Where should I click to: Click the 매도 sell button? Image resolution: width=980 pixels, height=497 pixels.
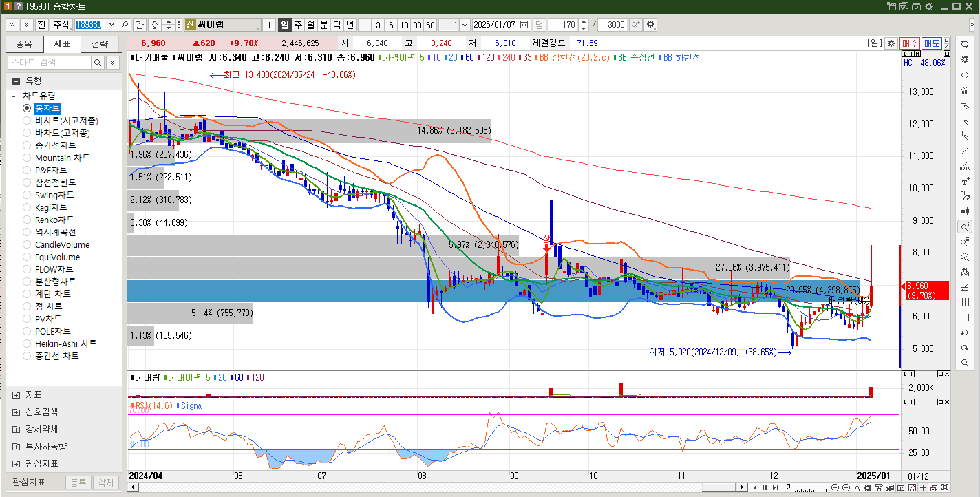pyautogui.click(x=932, y=43)
